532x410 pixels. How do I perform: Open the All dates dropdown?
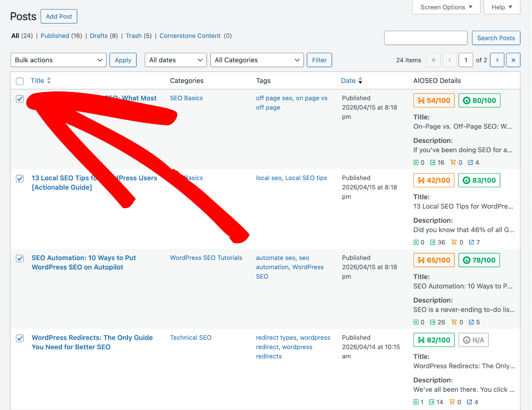176,60
